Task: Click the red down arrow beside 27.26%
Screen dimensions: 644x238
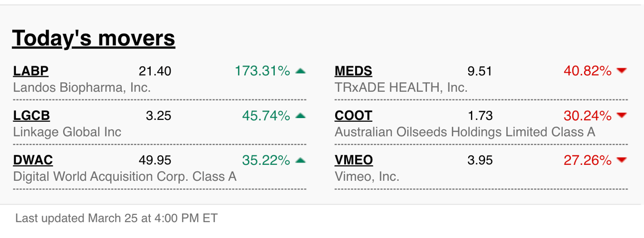Action: (622, 160)
